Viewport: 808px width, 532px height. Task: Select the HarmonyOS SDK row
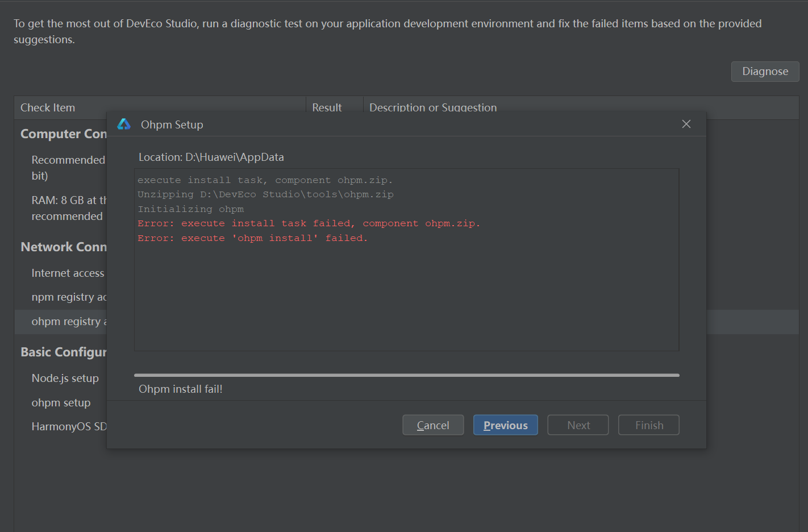pos(68,427)
